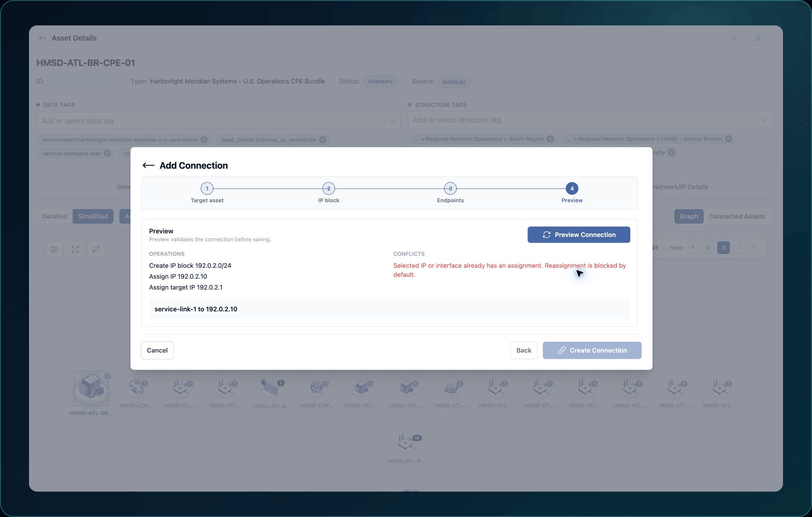Click the Assign IP 192.0.2.10 operation

[x=178, y=276]
